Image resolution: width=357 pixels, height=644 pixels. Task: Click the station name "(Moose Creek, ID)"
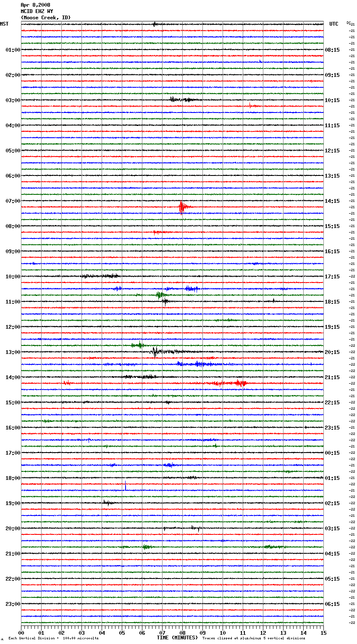pyautogui.click(x=46, y=18)
